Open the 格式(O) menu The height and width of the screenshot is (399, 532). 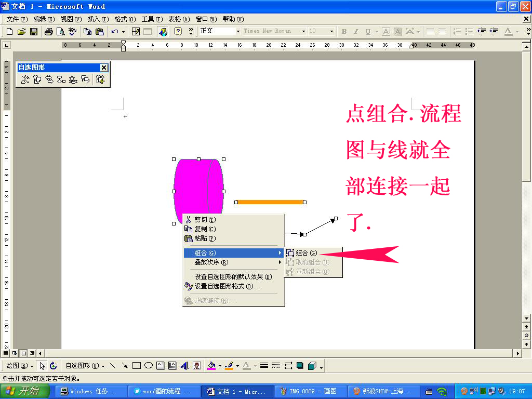pyautogui.click(x=125, y=19)
